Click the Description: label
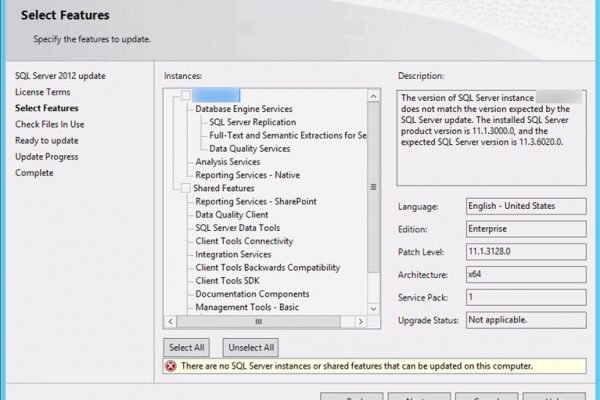The width and height of the screenshot is (600, 400). coord(421,76)
